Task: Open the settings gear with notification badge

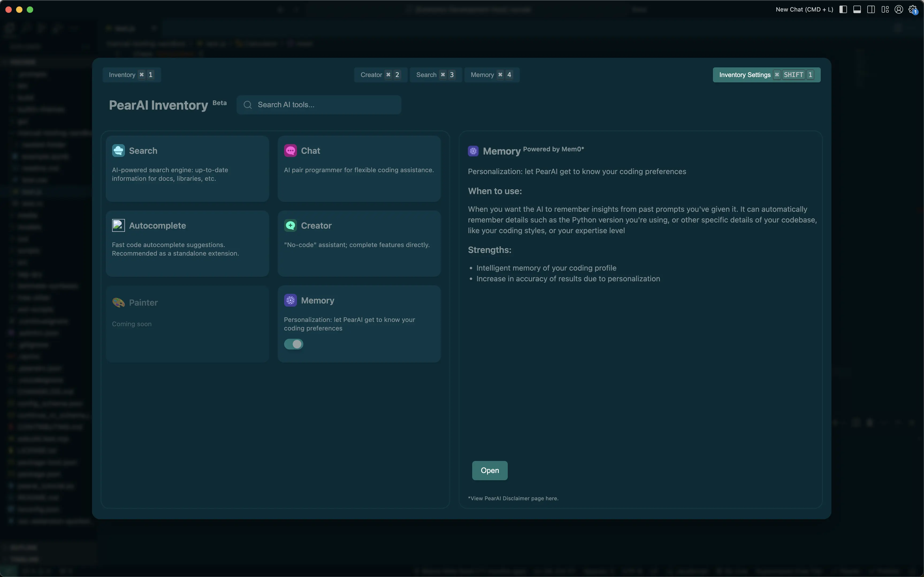Action: 912,10
